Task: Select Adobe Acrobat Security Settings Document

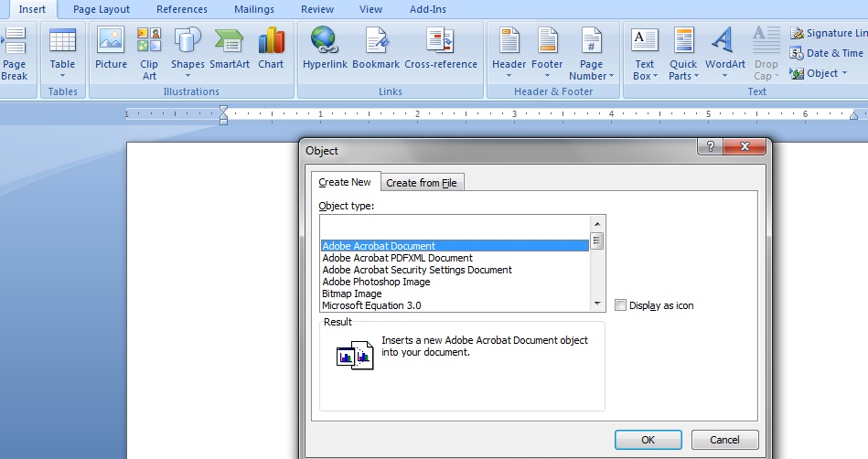Action: click(455, 270)
